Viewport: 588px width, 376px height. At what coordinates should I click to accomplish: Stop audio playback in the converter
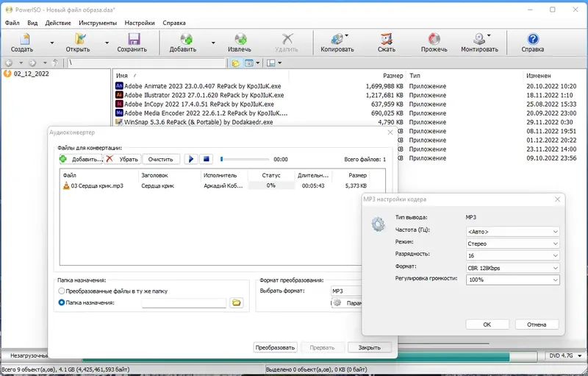[x=207, y=159]
